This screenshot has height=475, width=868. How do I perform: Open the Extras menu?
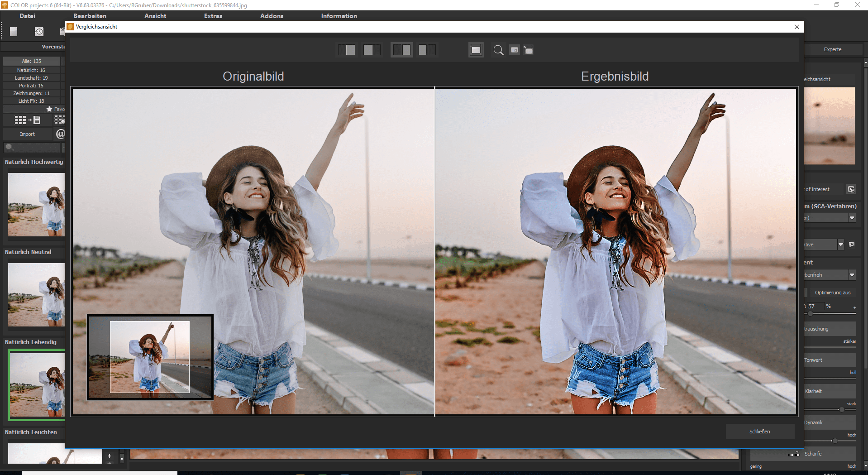click(212, 16)
